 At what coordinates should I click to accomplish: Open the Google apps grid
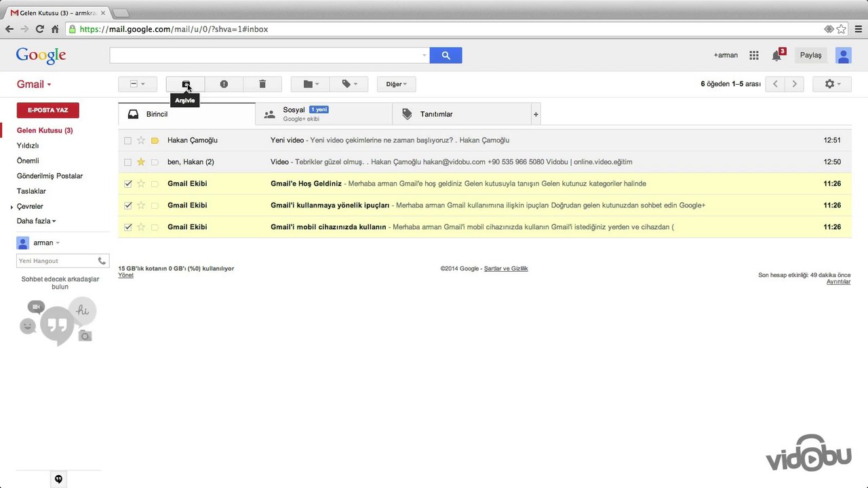click(754, 56)
